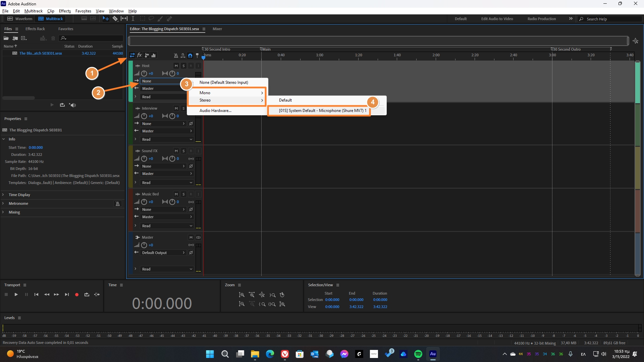Expand the Time Display section
Image resolution: width=644 pixels, height=362 pixels.
[x=3, y=195]
